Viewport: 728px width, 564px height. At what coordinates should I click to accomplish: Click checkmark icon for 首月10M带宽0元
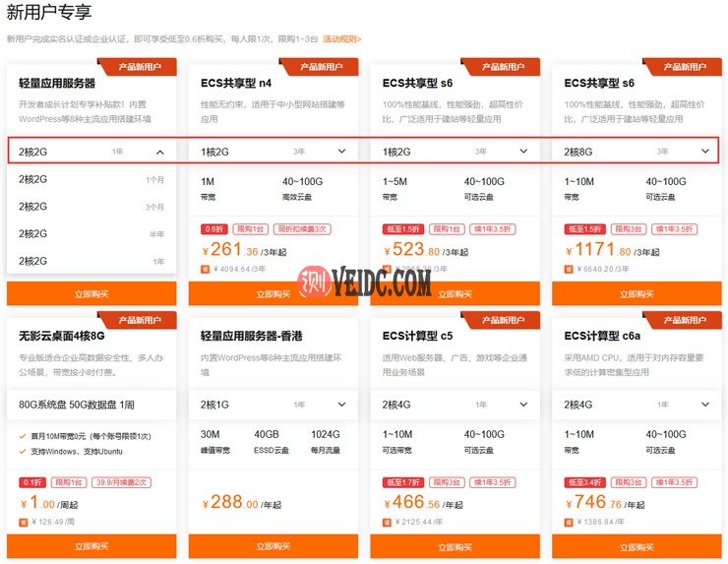22,436
